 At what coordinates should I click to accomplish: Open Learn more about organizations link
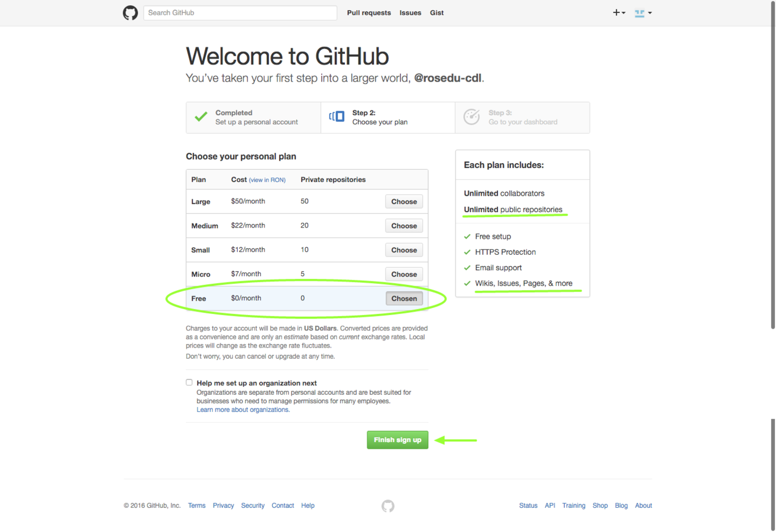(243, 410)
